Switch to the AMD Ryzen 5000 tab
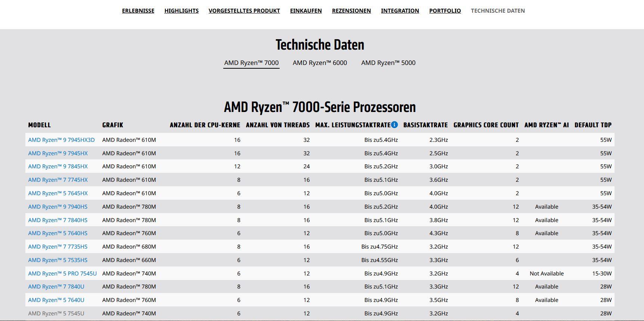 388,63
